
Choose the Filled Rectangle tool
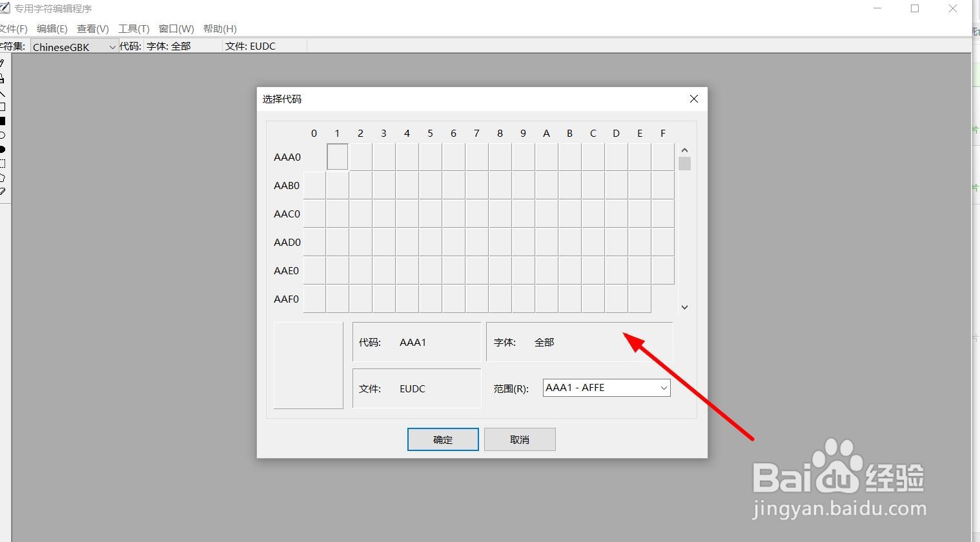(x=3, y=120)
